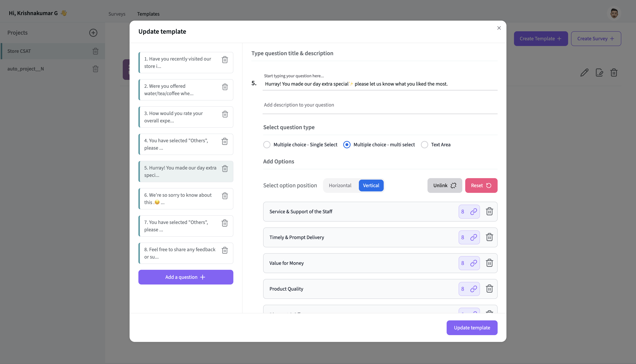This screenshot has width=636, height=364.
Task: Delete Timely & Prompt Delivery option
Action: pos(489,237)
